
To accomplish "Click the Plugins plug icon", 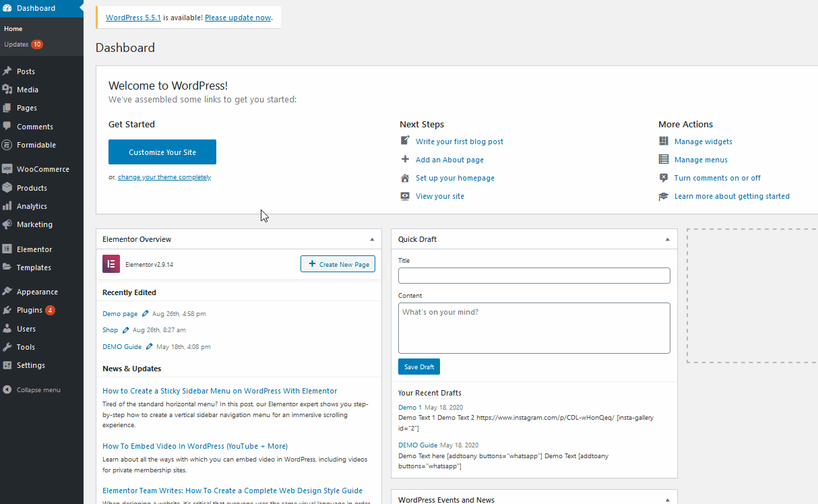I will point(7,311).
